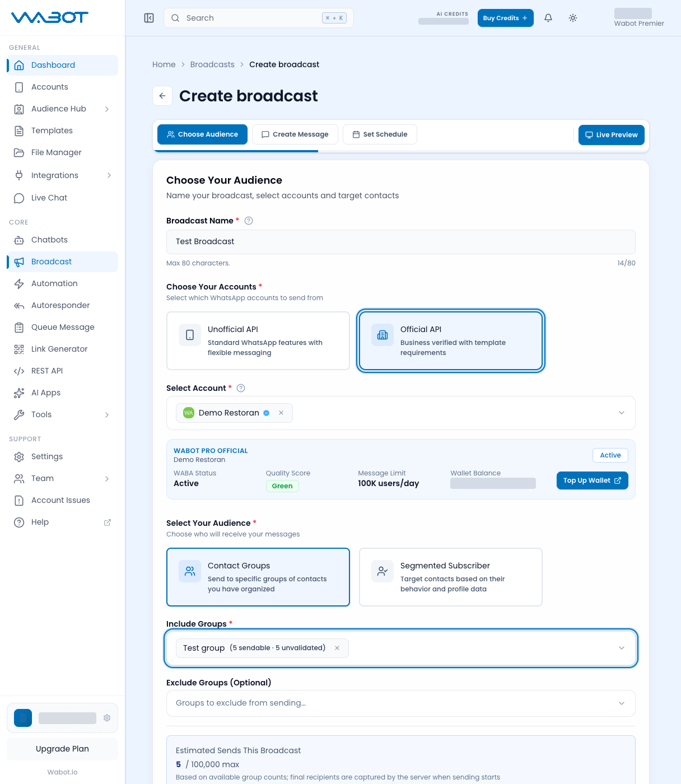Image resolution: width=681 pixels, height=784 pixels.
Task: Switch to Create Message step tab
Action: pyautogui.click(x=295, y=134)
